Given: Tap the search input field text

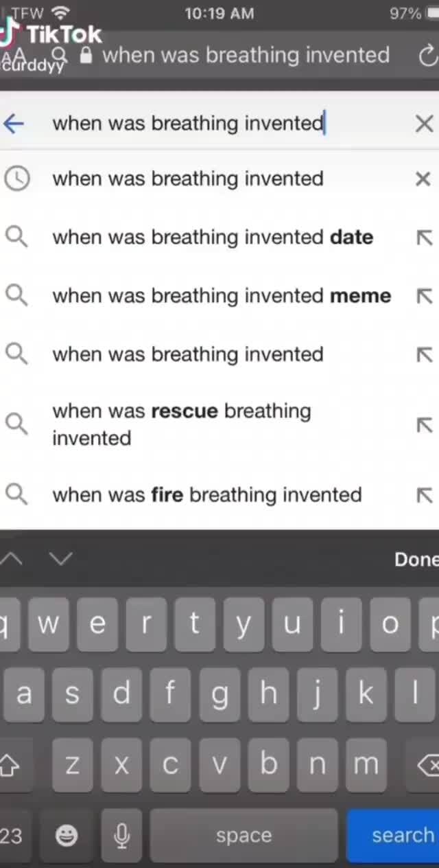Looking at the screenshot, I should (187, 124).
